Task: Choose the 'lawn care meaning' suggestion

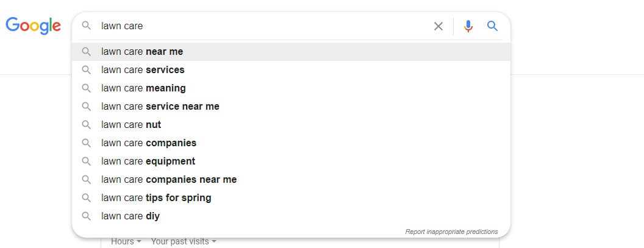Action: tap(291, 88)
